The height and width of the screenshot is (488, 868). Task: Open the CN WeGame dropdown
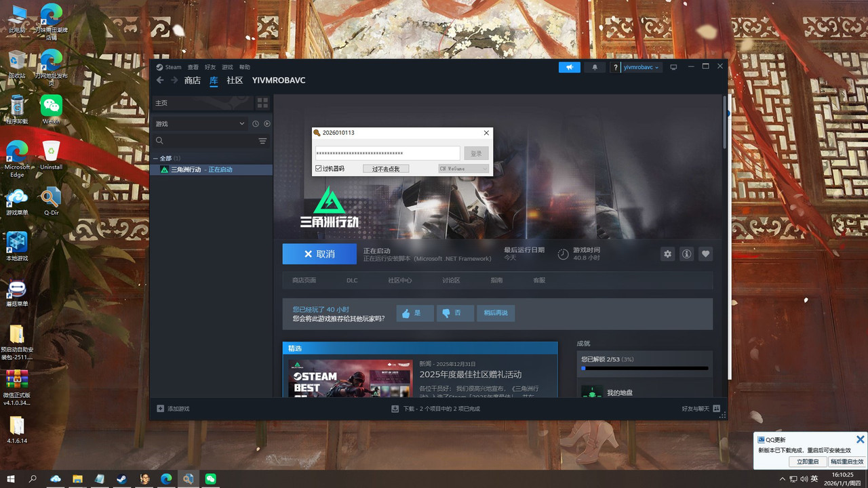pos(463,168)
